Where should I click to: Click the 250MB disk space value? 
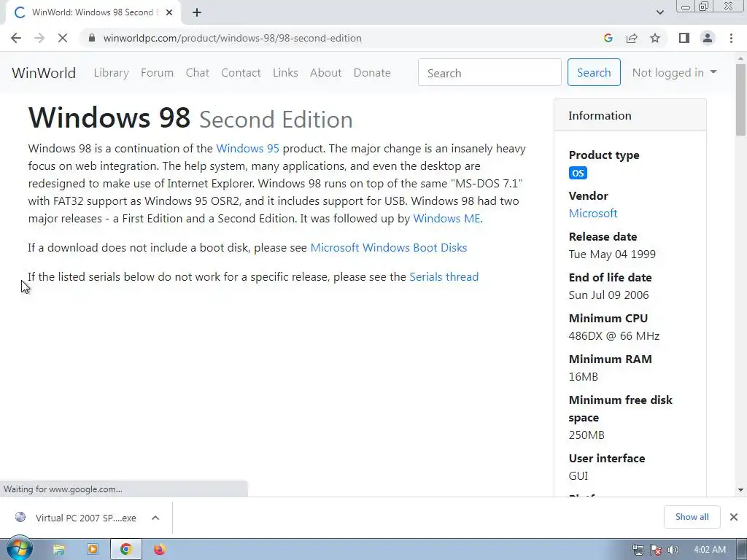coord(587,435)
